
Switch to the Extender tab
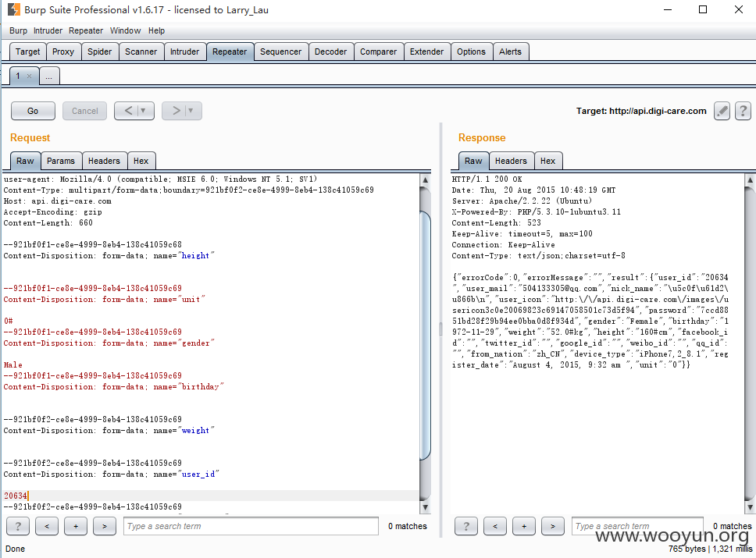(x=426, y=52)
